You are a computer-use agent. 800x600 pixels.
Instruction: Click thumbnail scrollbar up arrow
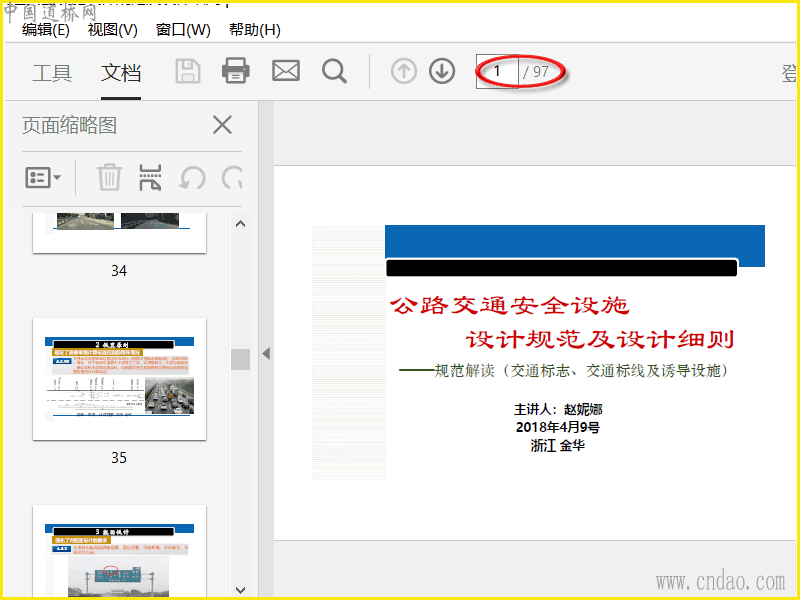click(x=240, y=224)
